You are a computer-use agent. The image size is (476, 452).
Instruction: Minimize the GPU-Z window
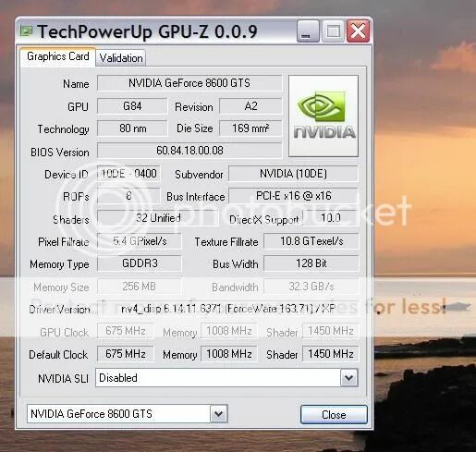(x=308, y=31)
